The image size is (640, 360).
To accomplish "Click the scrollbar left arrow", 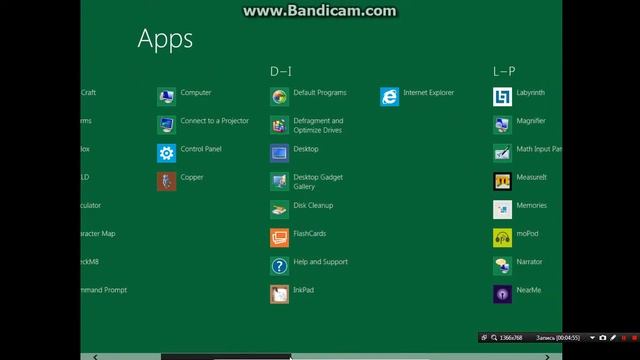I will coord(95,357).
